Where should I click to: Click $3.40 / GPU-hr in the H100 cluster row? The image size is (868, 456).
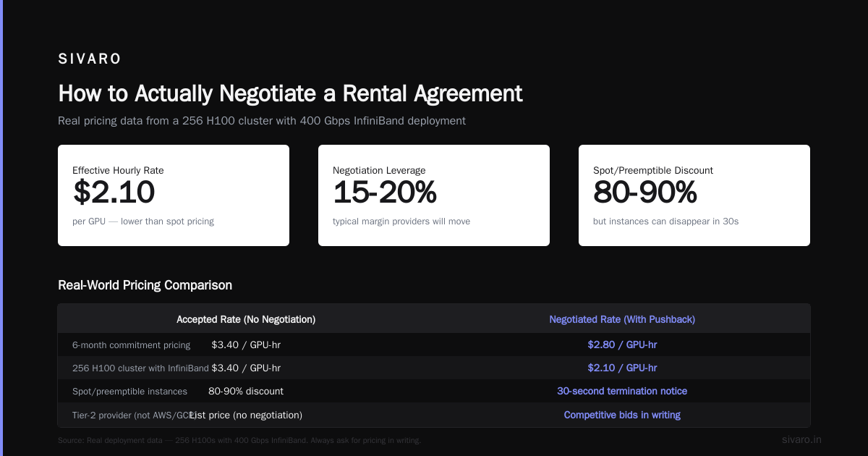[246, 368]
